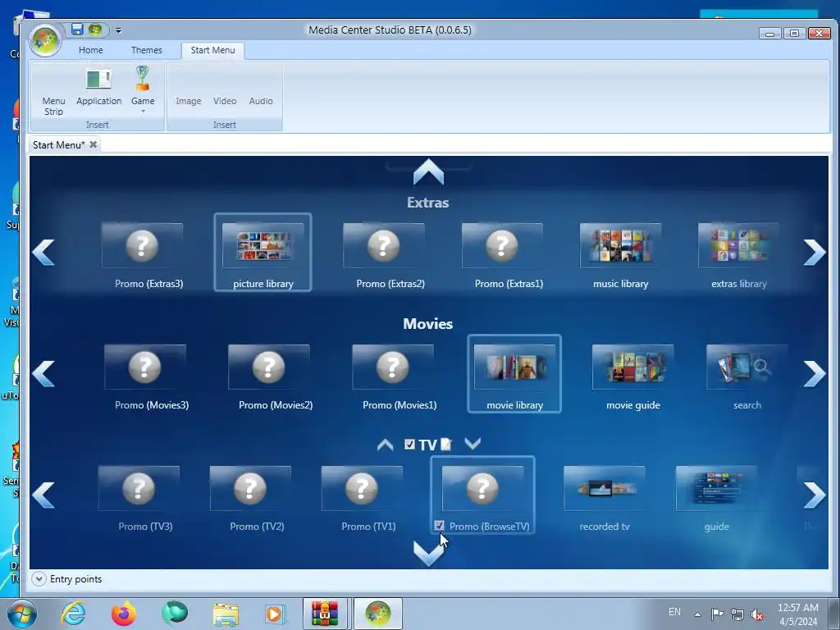Click the muted volume tray icon
The image size is (840, 630).
click(x=757, y=614)
